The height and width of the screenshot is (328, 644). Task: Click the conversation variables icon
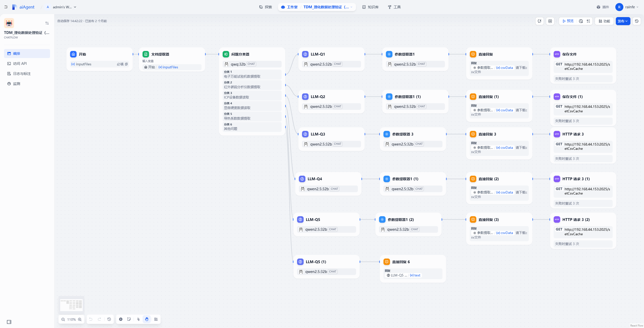coord(540,21)
